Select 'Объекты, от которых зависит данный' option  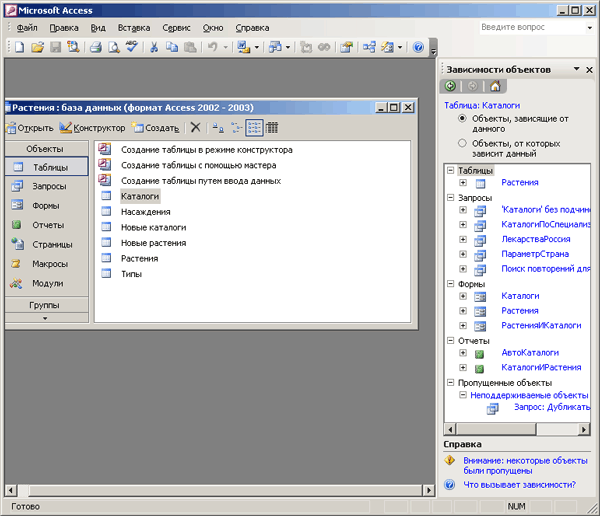point(462,143)
